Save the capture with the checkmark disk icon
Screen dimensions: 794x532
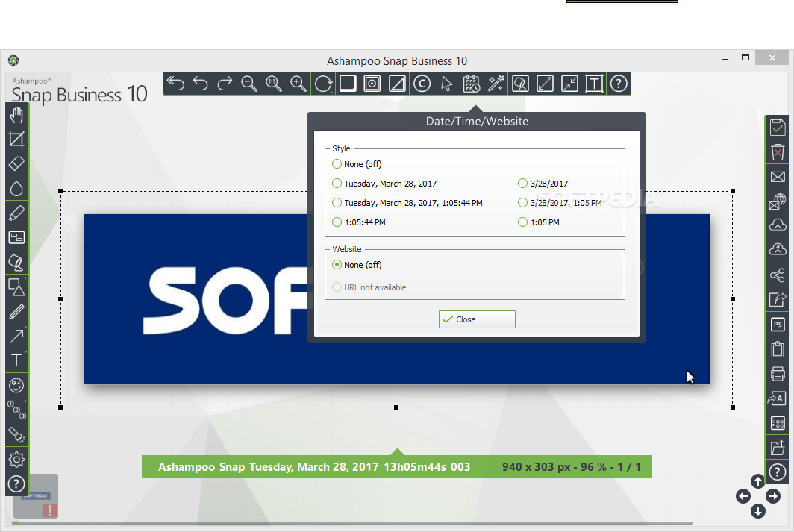pyautogui.click(x=778, y=127)
